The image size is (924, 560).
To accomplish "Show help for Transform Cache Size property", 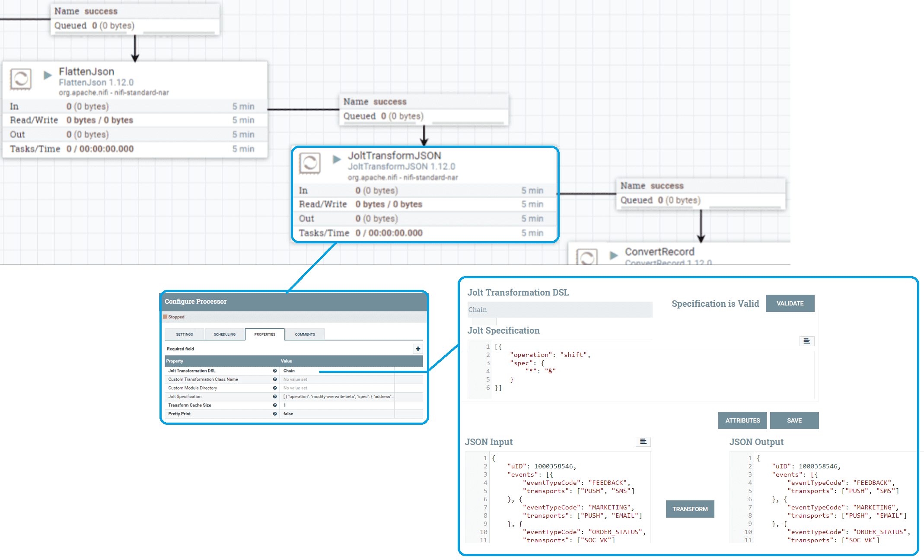I will pos(275,405).
